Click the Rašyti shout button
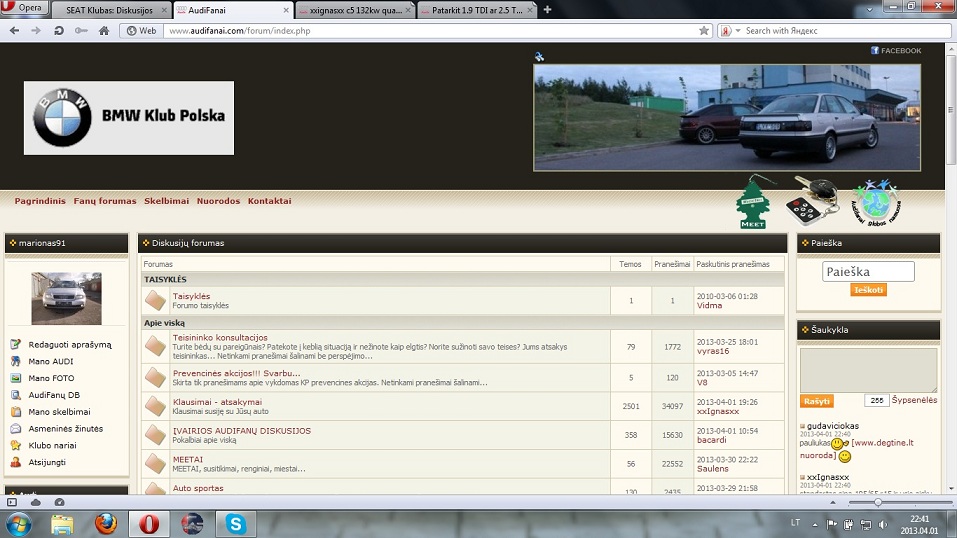 [817, 401]
